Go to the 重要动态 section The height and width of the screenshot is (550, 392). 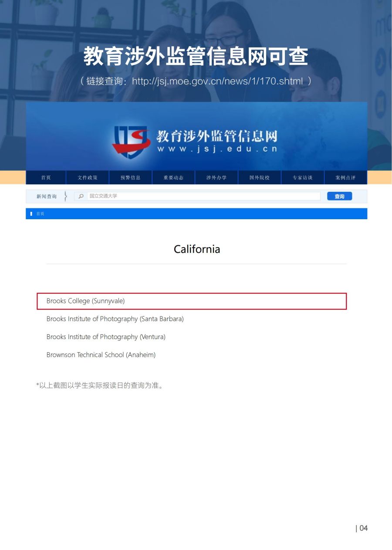click(x=173, y=178)
